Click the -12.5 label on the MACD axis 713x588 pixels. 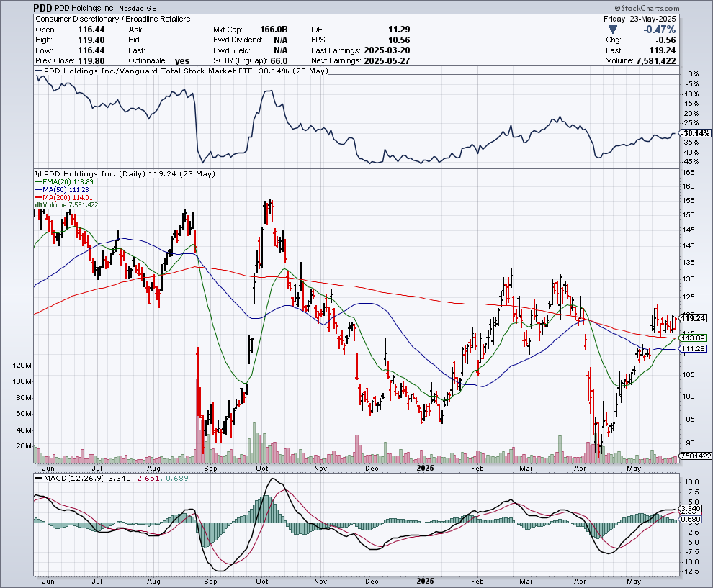click(691, 571)
